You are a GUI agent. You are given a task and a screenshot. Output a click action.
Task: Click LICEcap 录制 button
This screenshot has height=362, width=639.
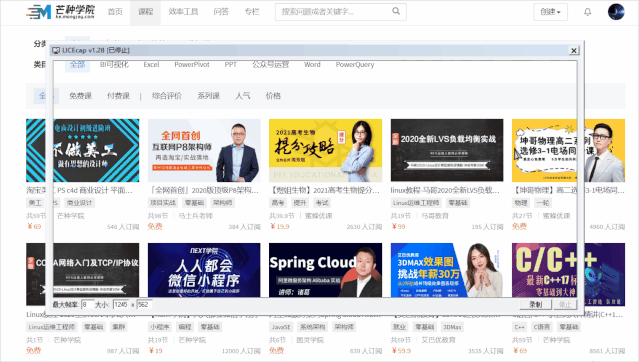535,305
